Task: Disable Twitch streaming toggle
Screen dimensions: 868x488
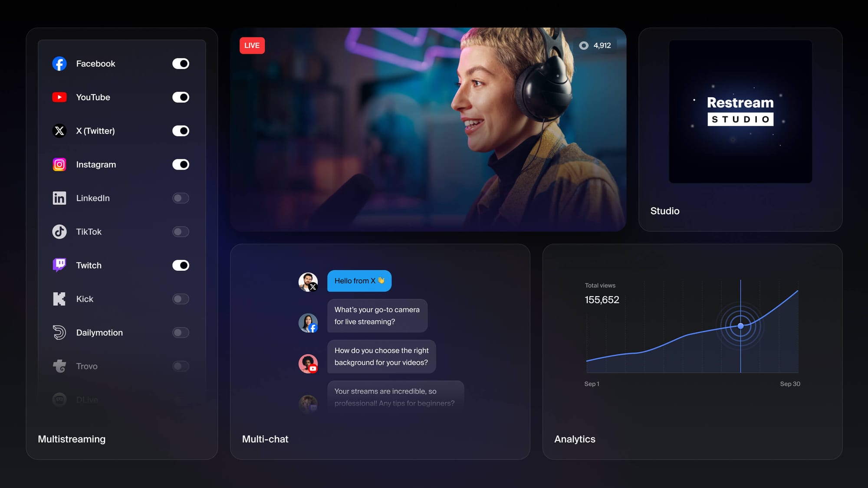Action: pyautogui.click(x=180, y=265)
